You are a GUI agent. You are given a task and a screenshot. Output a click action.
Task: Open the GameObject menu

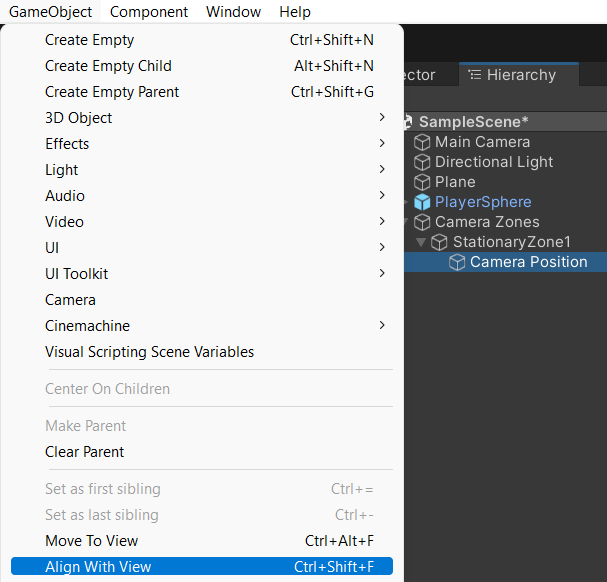pos(50,12)
